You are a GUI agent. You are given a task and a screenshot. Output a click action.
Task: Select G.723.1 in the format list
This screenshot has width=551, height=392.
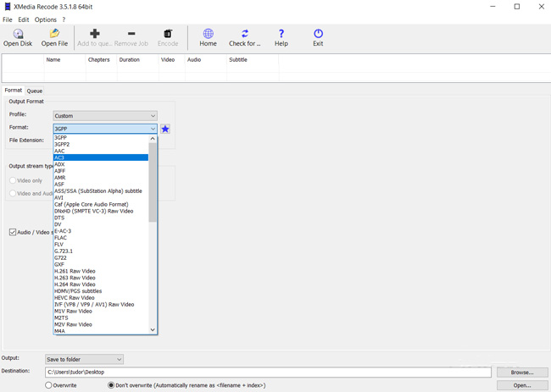[x=101, y=251]
